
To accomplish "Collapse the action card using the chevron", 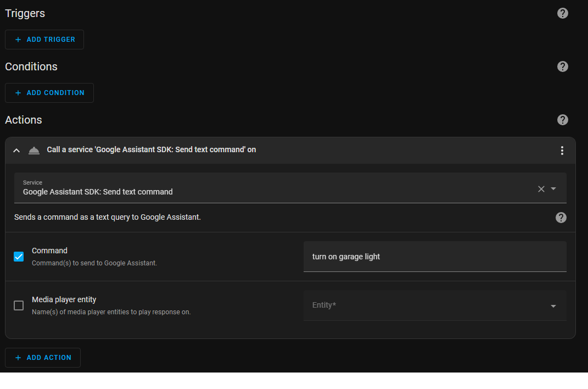I will click(16, 151).
